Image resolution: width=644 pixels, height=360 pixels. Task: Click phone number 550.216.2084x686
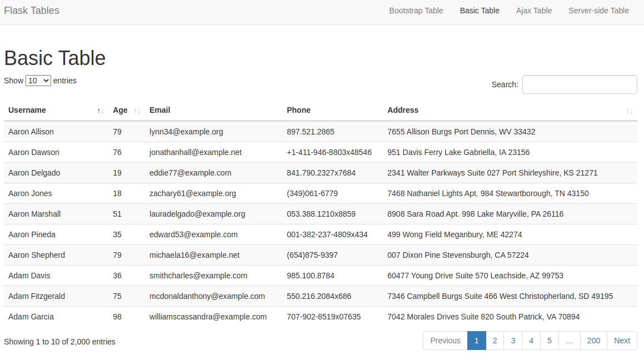coord(319,296)
